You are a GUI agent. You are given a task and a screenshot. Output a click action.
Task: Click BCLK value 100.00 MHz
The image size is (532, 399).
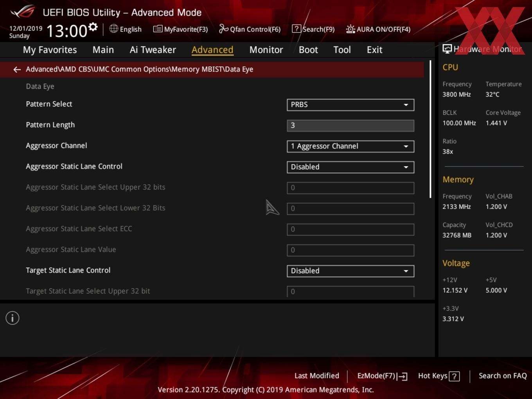click(459, 123)
